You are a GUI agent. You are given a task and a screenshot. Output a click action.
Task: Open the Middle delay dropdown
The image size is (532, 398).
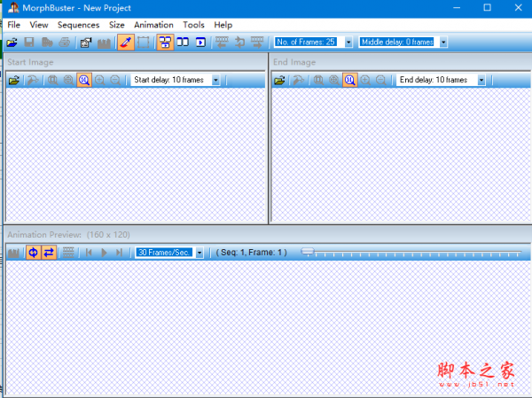tap(443, 42)
